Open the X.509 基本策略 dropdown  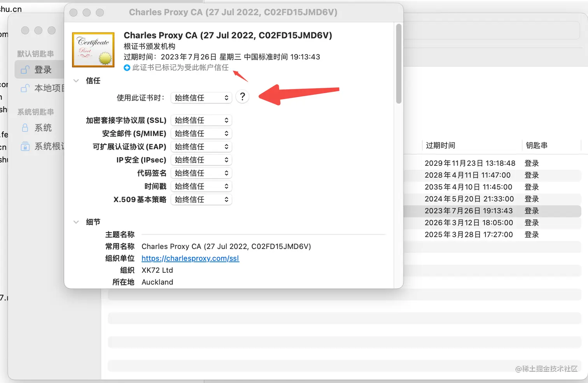[x=201, y=200]
